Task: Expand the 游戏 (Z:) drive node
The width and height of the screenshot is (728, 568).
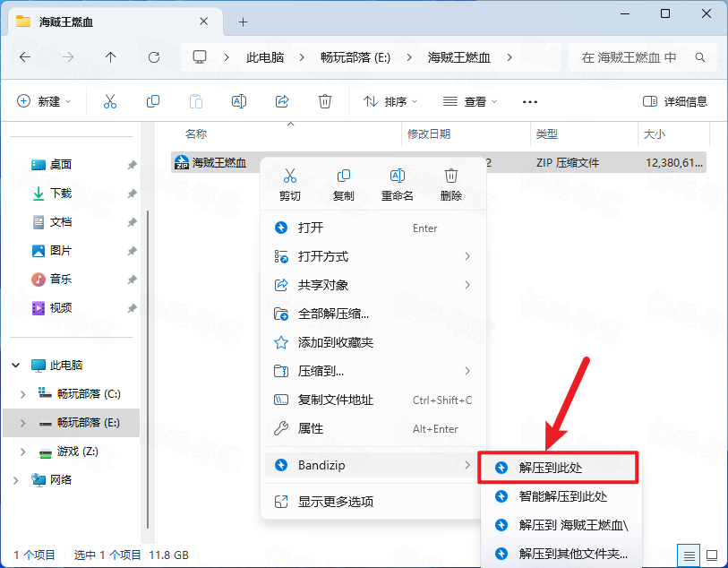Action: (x=22, y=452)
